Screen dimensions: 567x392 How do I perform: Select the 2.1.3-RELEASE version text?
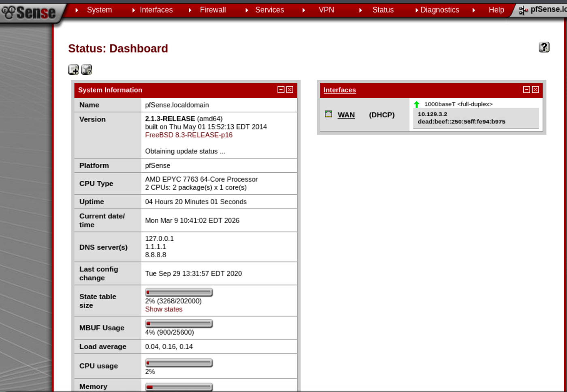170,119
